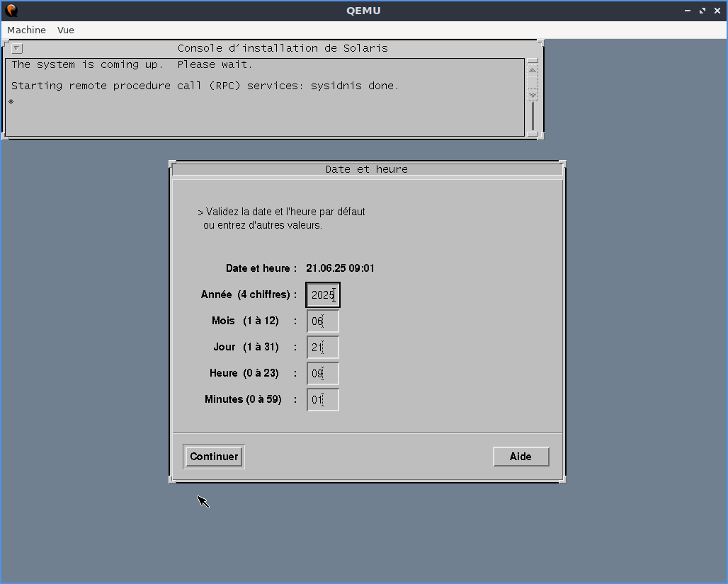Viewport: 728px width, 584px height.
Task: Open the Solaris console window menu button
Action: click(x=17, y=48)
